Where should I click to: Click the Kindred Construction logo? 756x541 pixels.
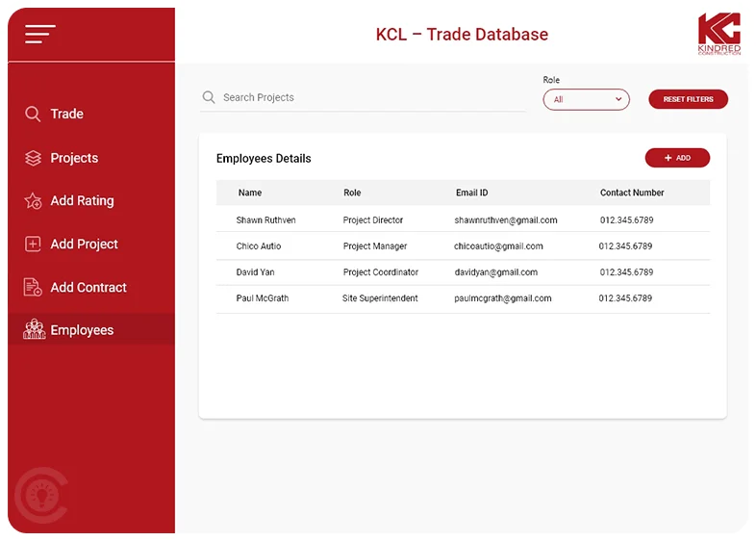[x=718, y=34]
